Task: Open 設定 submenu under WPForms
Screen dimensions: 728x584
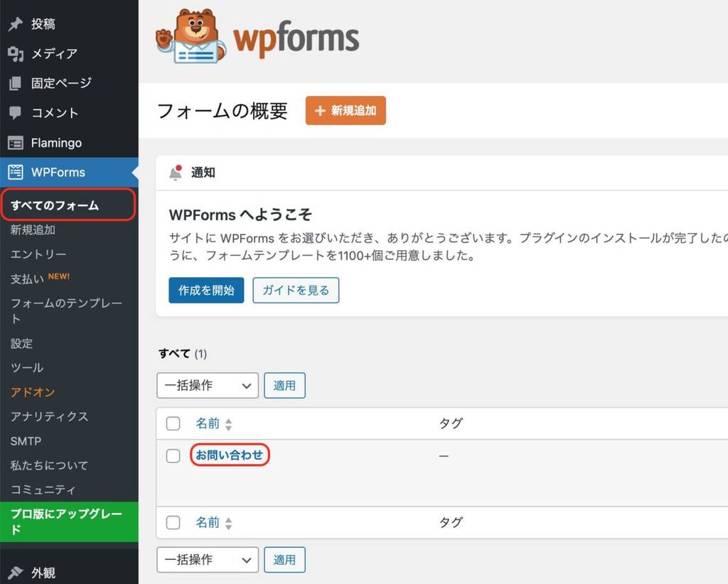Action: pyautogui.click(x=22, y=343)
